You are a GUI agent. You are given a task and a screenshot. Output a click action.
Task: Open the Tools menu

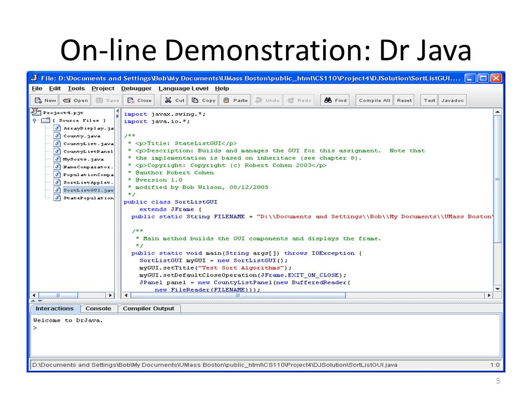click(x=76, y=89)
